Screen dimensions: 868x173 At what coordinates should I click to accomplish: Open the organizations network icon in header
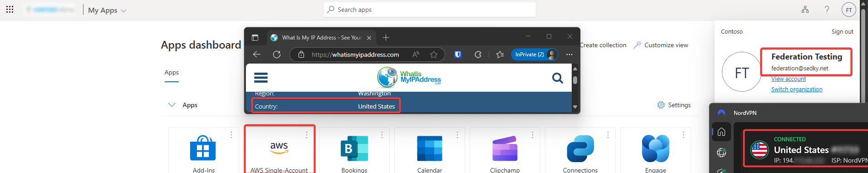805,10
